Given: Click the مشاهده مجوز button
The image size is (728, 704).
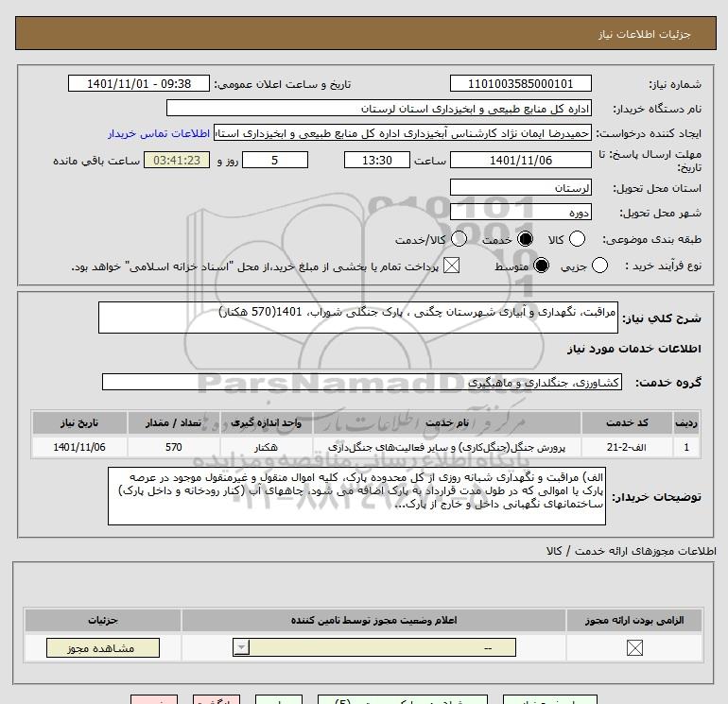Looking at the screenshot, I should coord(103,648).
